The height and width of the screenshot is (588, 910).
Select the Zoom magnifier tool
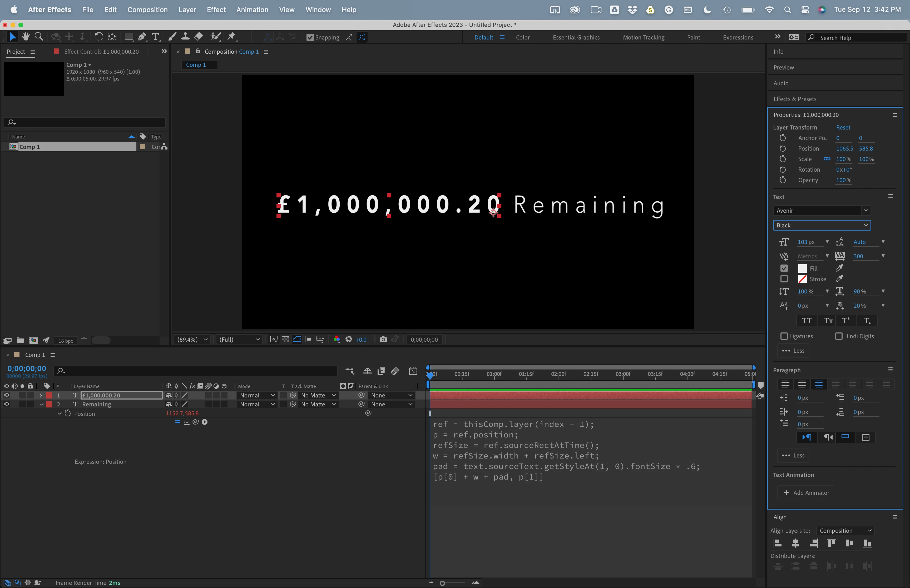point(38,37)
